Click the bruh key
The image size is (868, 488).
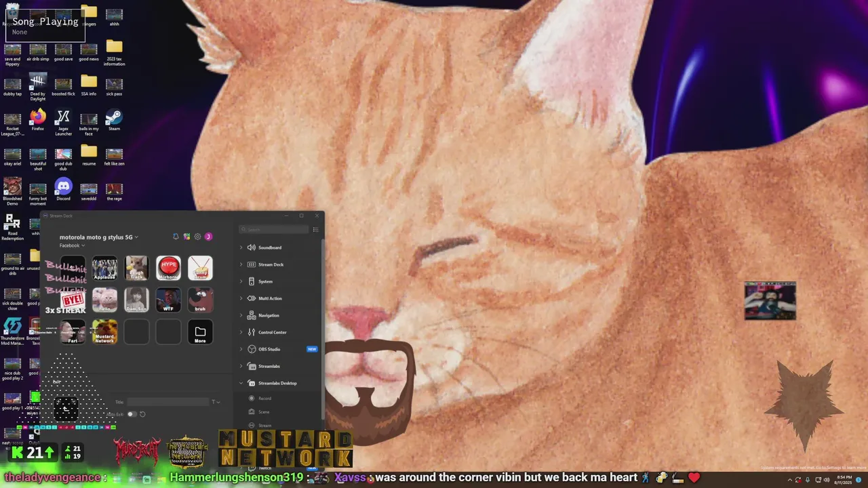pyautogui.click(x=200, y=300)
